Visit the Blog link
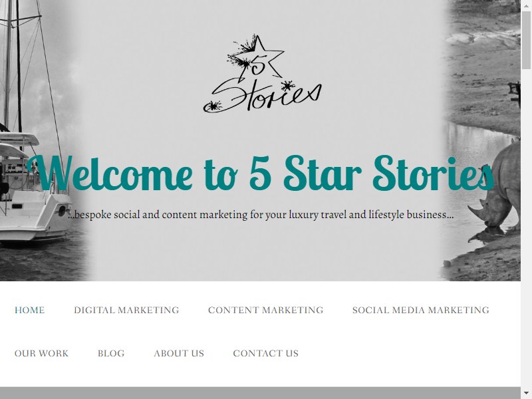This screenshot has width=532, height=399. (111, 354)
